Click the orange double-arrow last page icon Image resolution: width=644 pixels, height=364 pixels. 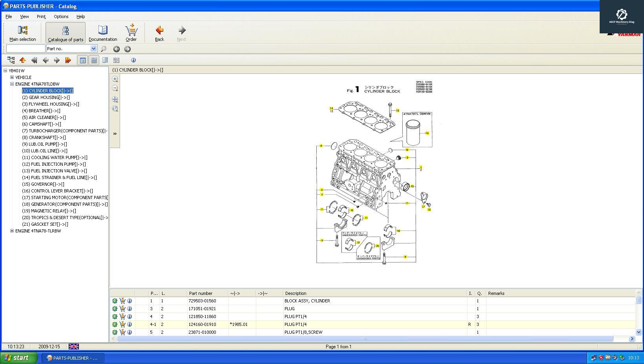pos(68,60)
